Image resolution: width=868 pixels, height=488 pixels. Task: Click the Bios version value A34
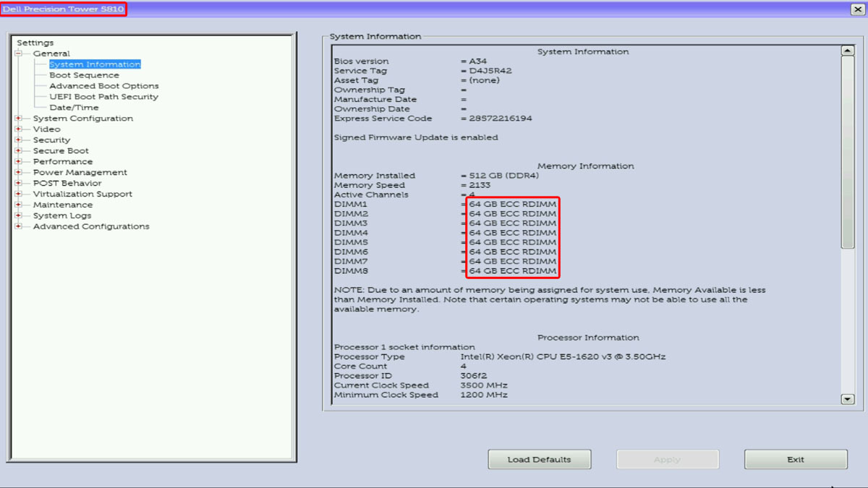pos(479,61)
